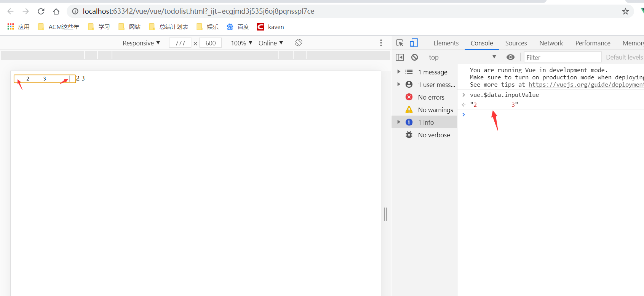
Task: Hide the console sidebar
Action: click(400, 57)
